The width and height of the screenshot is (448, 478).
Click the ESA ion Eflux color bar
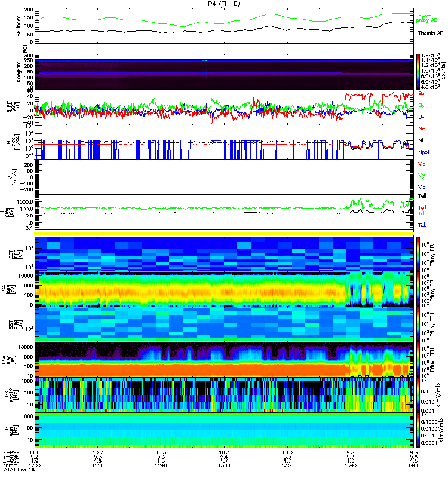point(418,289)
